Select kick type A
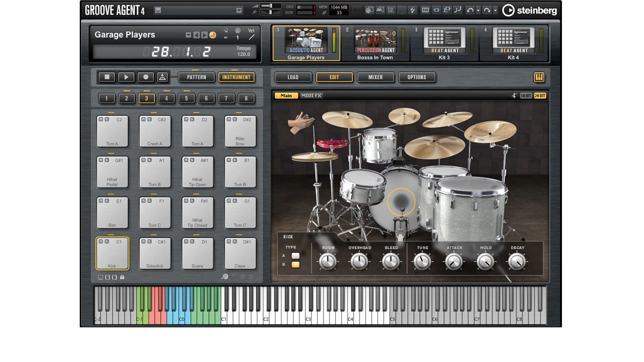This screenshot has width=644, height=362. (x=295, y=256)
